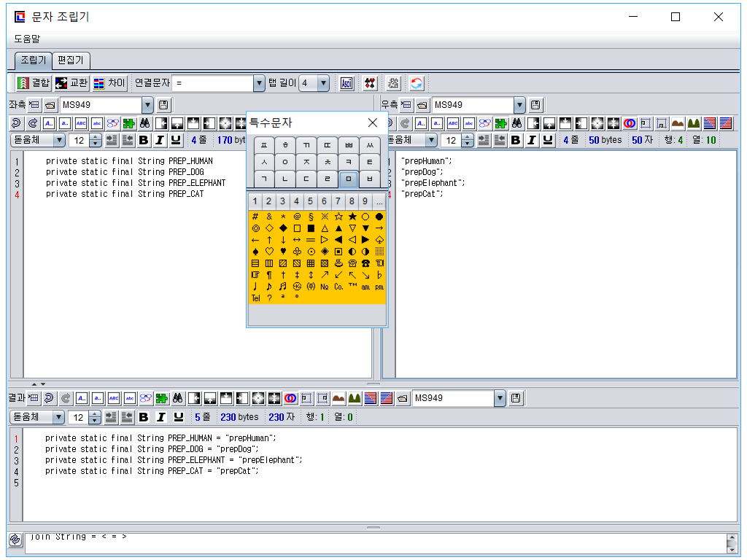Toggle italic in the right pane
The height and width of the screenshot is (560, 747).
[532, 140]
